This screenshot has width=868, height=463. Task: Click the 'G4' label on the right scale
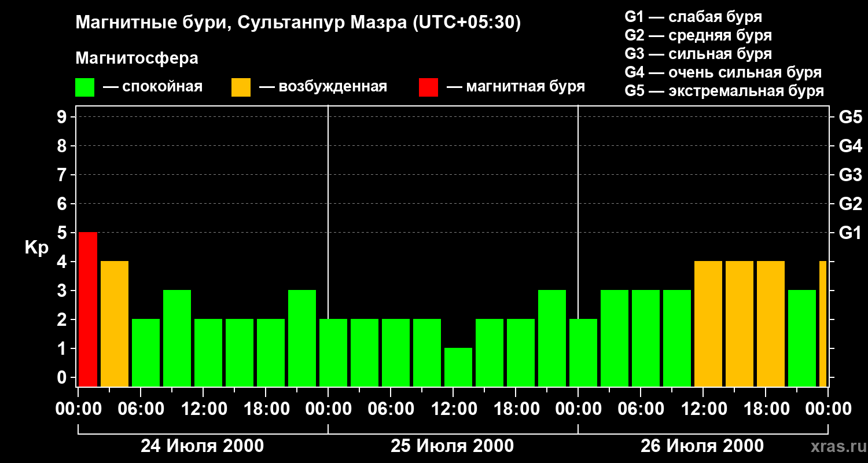[850, 146]
